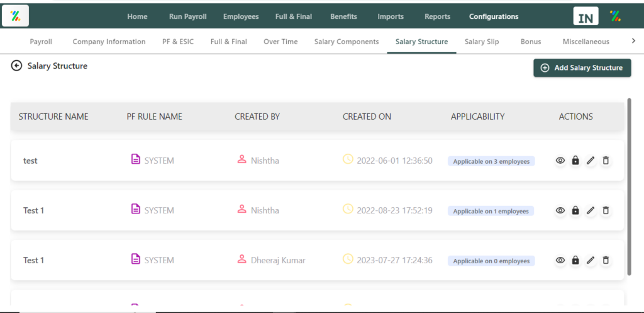Click the clock icon beside 2022-06-01 12:36:50
Viewport: 644px width, 313px height.
[348, 159]
